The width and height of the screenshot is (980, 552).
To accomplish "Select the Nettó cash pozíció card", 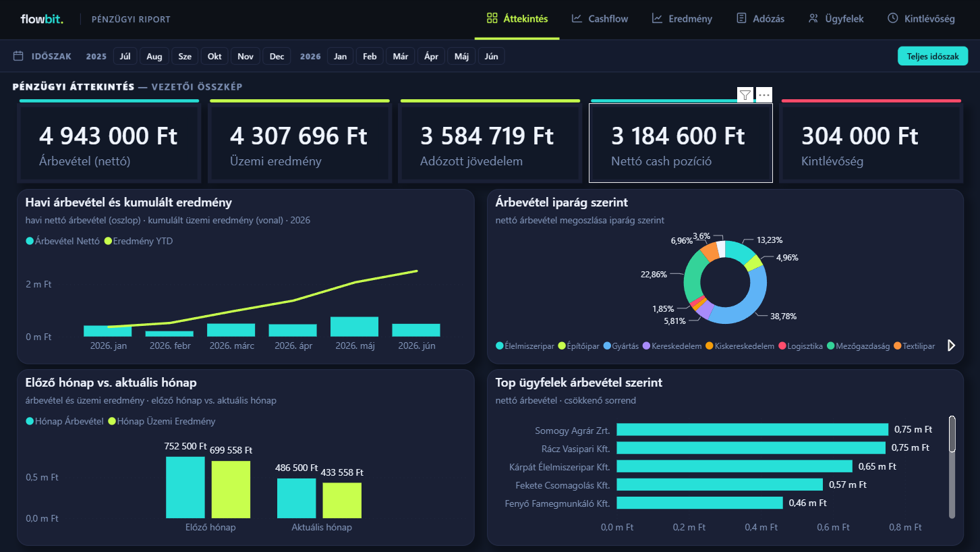I will [x=681, y=142].
